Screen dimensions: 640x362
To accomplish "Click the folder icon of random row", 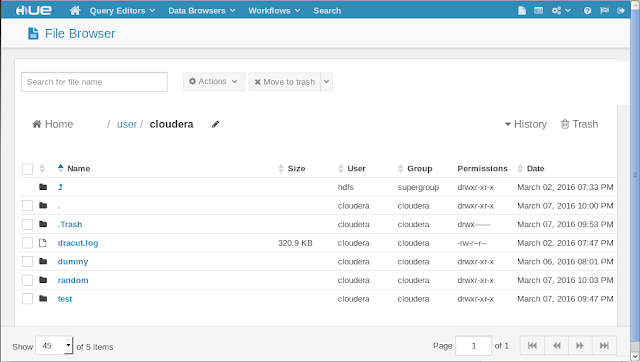I will pos(43,280).
